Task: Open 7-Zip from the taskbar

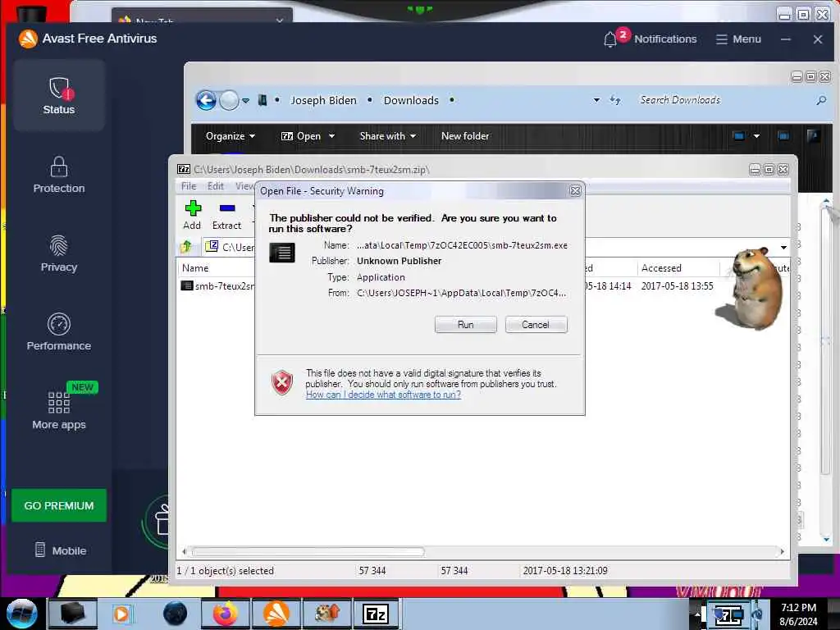Action: (x=376, y=614)
